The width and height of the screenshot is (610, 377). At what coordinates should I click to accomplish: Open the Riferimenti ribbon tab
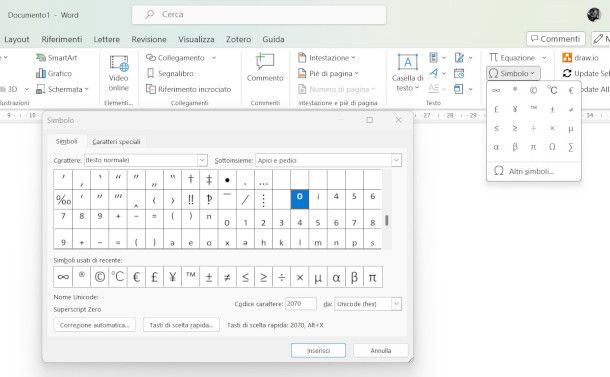pos(61,39)
